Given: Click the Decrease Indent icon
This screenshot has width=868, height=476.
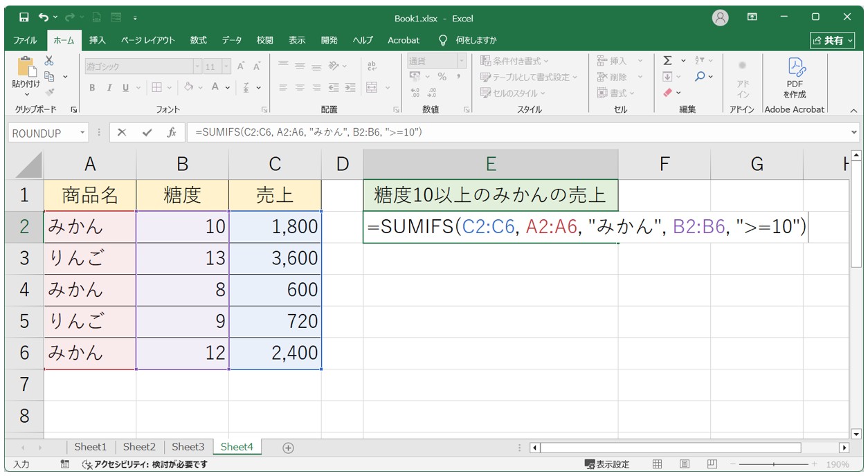Looking at the screenshot, I should point(334,88).
